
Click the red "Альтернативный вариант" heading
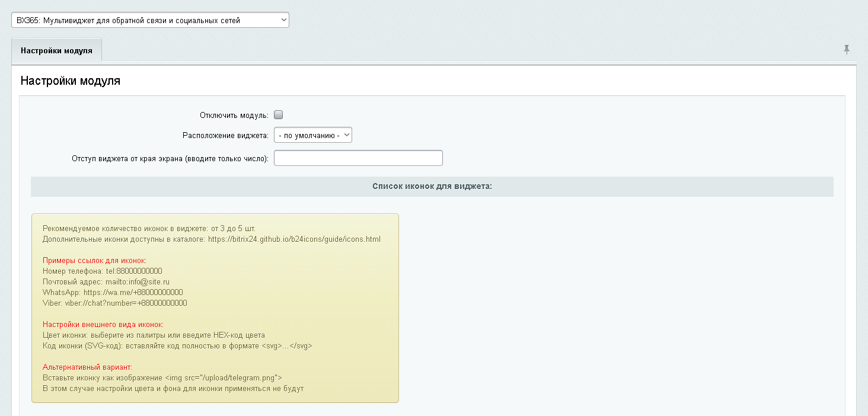[87, 367]
